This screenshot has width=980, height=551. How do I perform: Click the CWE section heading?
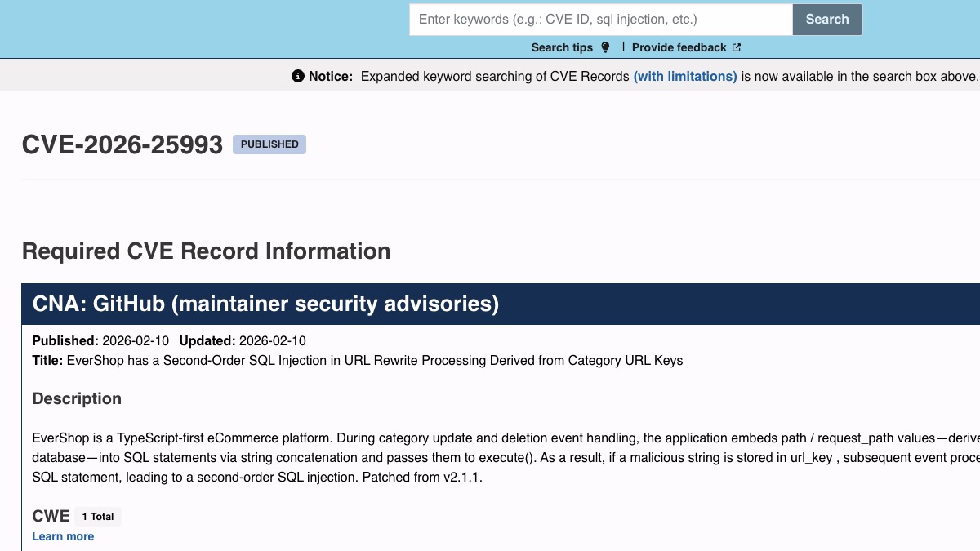click(x=51, y=516)
